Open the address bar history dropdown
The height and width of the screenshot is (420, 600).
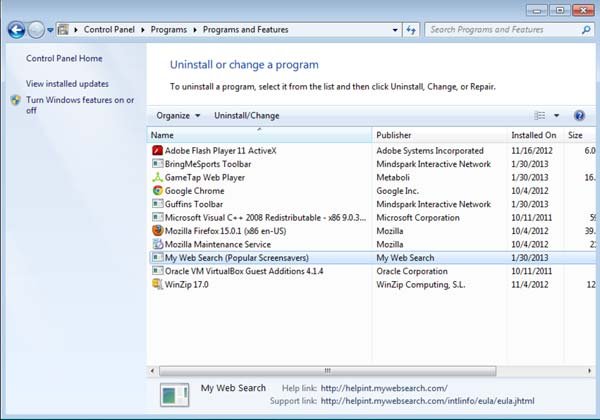(395, 30)
